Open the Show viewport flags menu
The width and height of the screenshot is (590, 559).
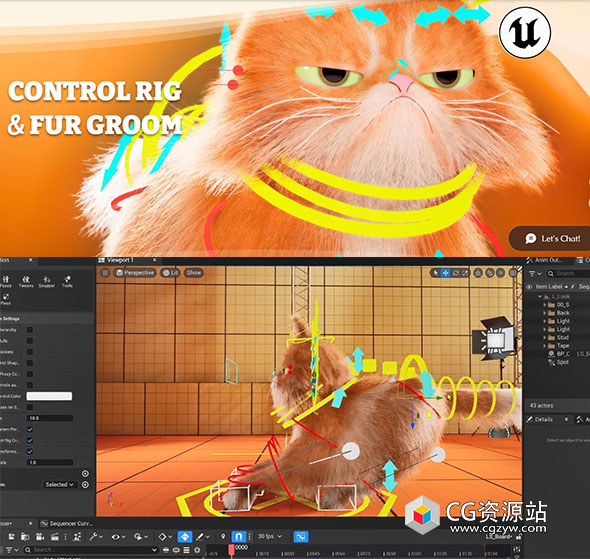[194, 273]
